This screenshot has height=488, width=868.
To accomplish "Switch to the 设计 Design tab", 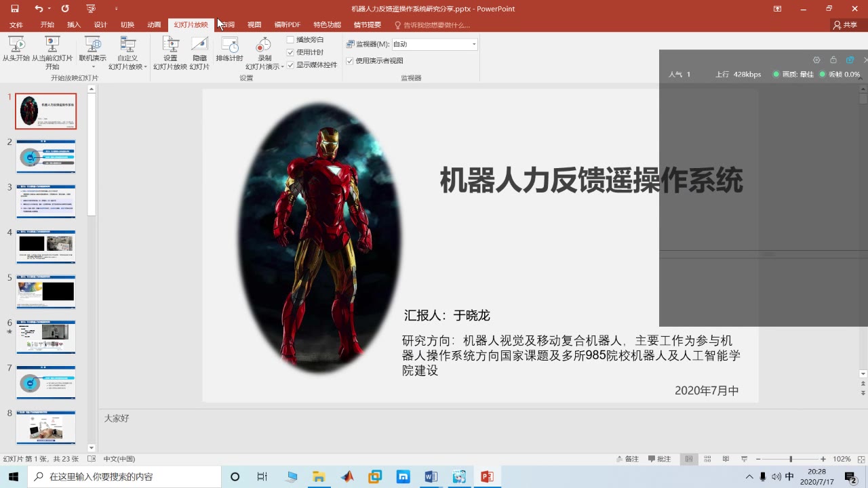I will click(x=100, y=25).
